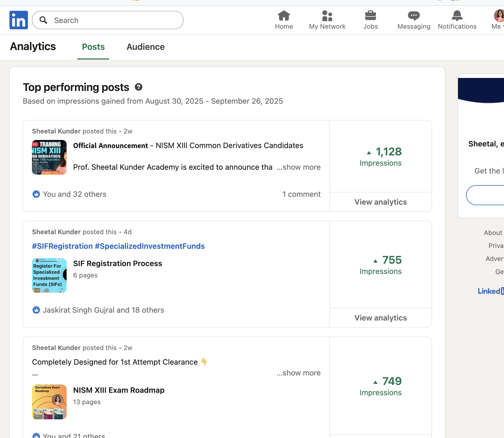This screenshot has height=438, width=504.
Task: Click the NISM XIII Exam Roadmap title
Action: 119,390
